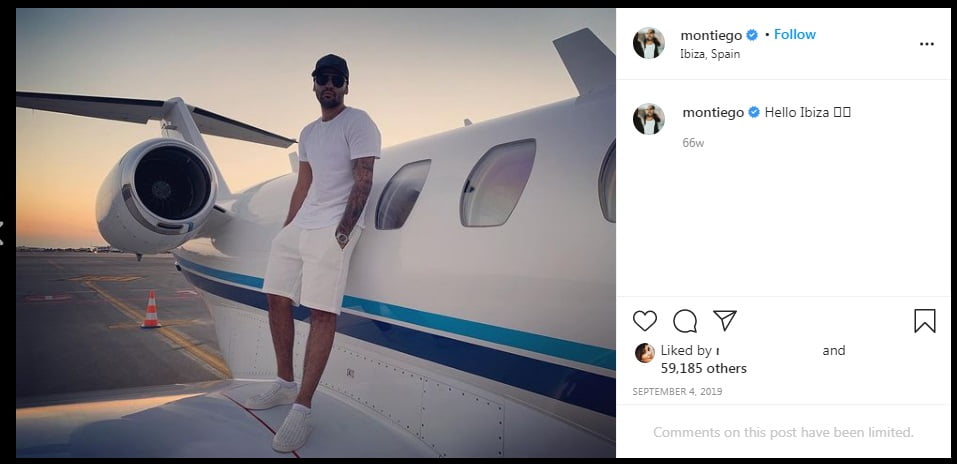Like the post with the heart icon
This screenshot has width=957, height=464.
[x=645, y=321]
